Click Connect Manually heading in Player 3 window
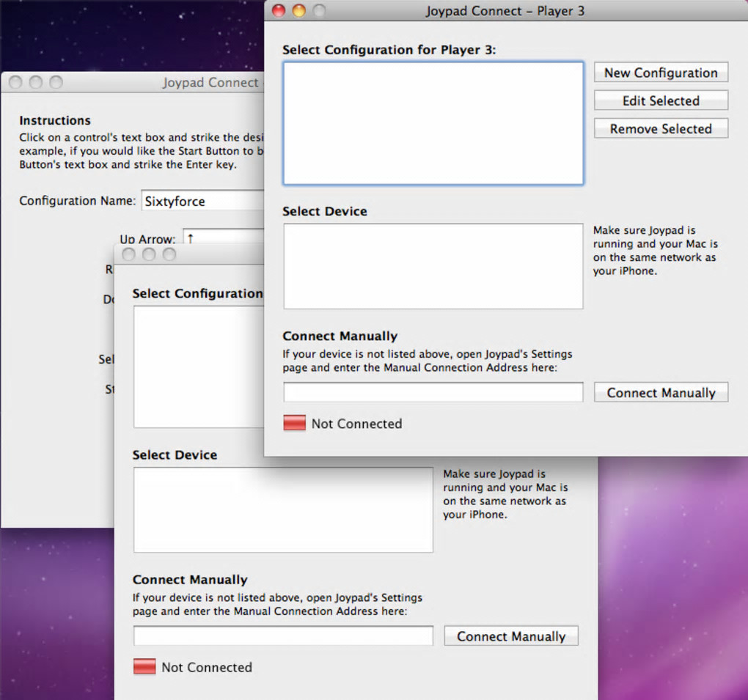 340,336
